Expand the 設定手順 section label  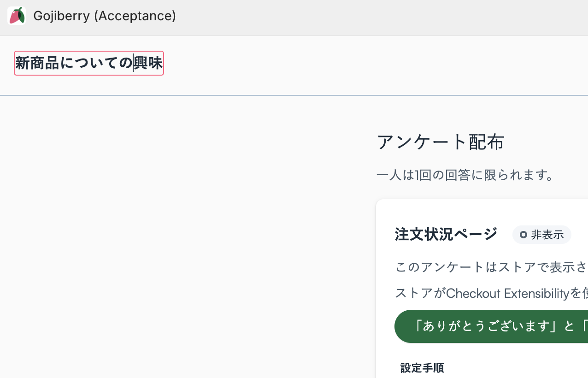[422, 368]
